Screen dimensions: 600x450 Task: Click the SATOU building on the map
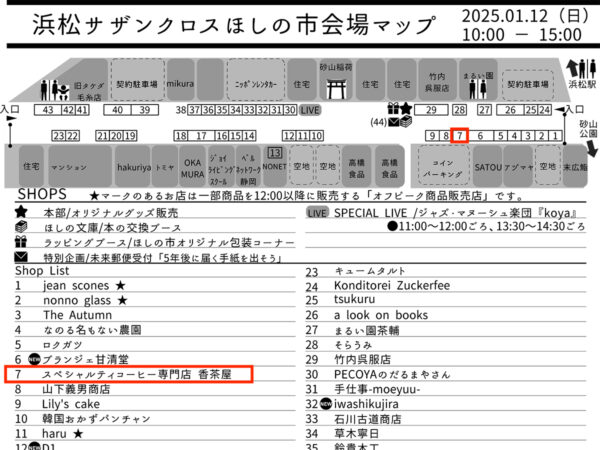488,167
